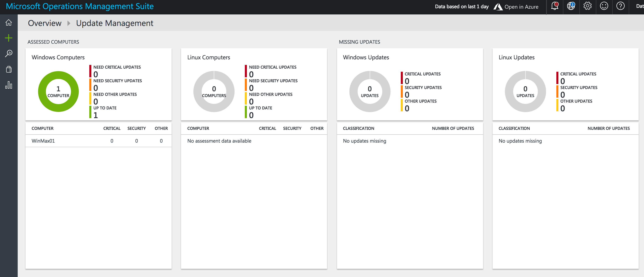Click Open in Azure link
This screenshot has width=644, height=277.
pyautogui.click(x=521, y=7)
